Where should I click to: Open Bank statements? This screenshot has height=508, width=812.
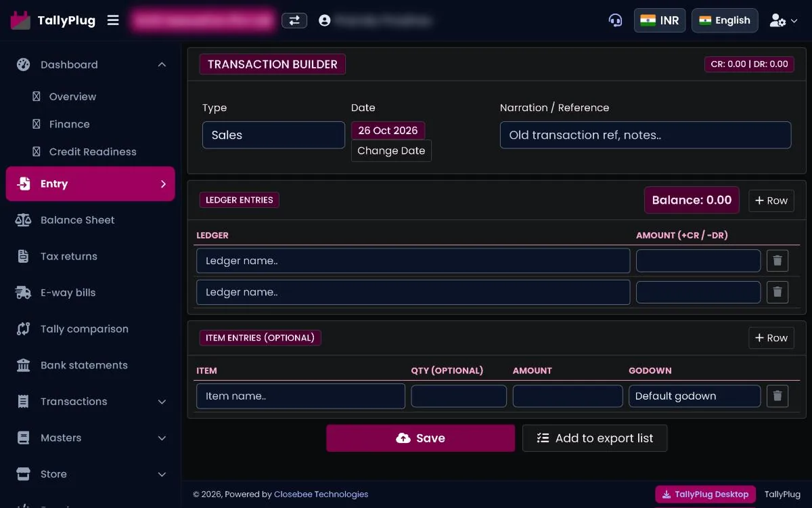(84, 365)
